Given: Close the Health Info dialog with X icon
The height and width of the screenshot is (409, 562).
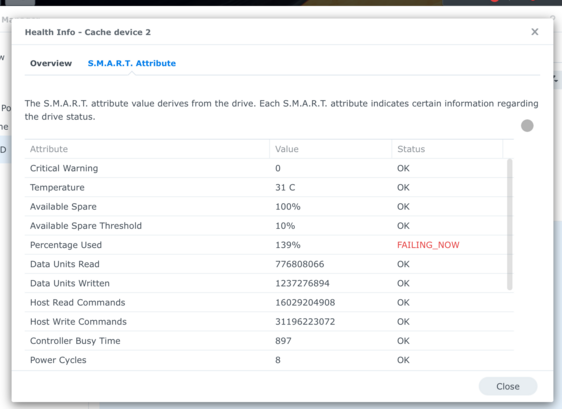Looking at the screenshot, I should pos(534,32).
